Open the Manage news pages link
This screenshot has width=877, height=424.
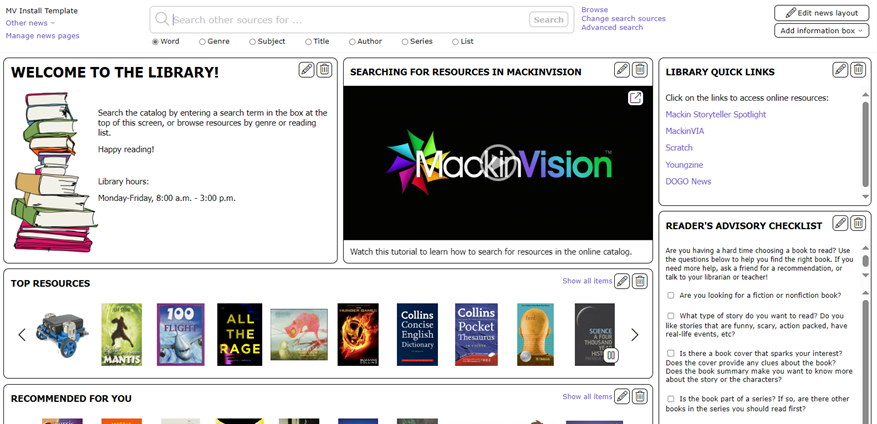pos(43,36)
